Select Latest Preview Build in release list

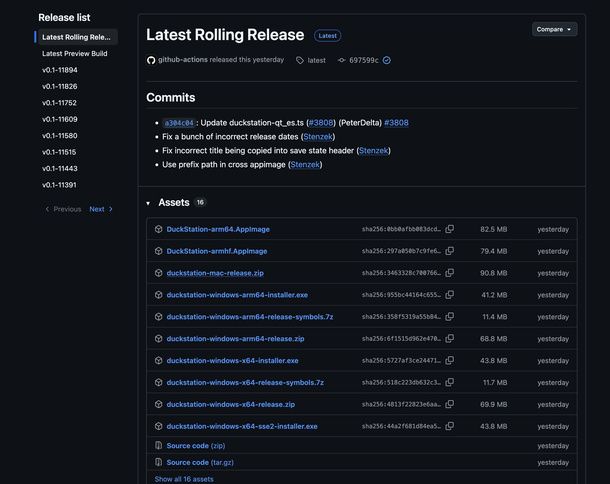click(75, 53)
